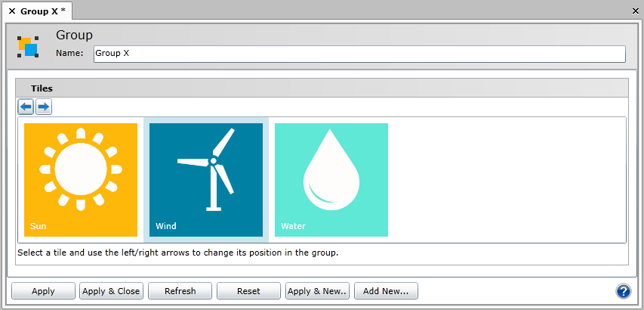Hit the Refresh button
This screenshot has height=310, width=644.
pos(180,291)
